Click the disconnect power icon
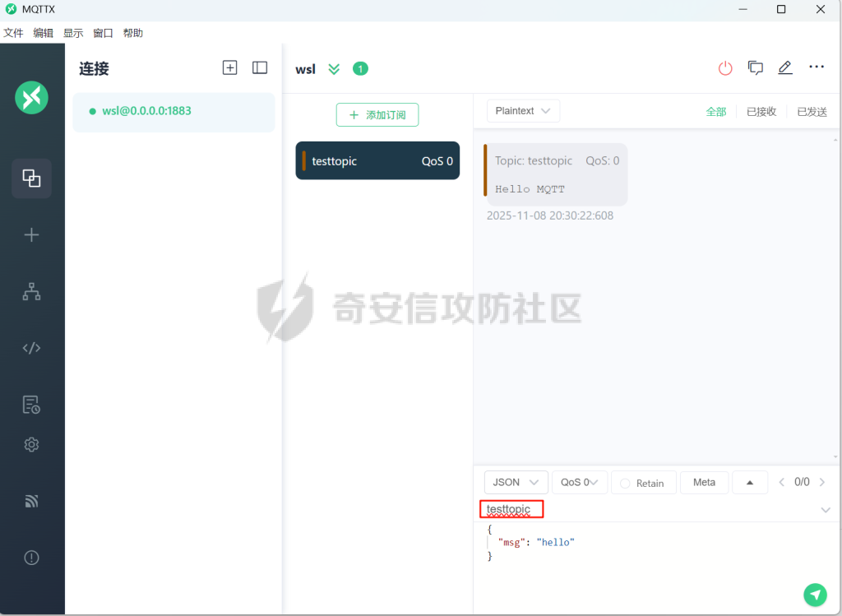The image size is (842, 616). point(724,68)
